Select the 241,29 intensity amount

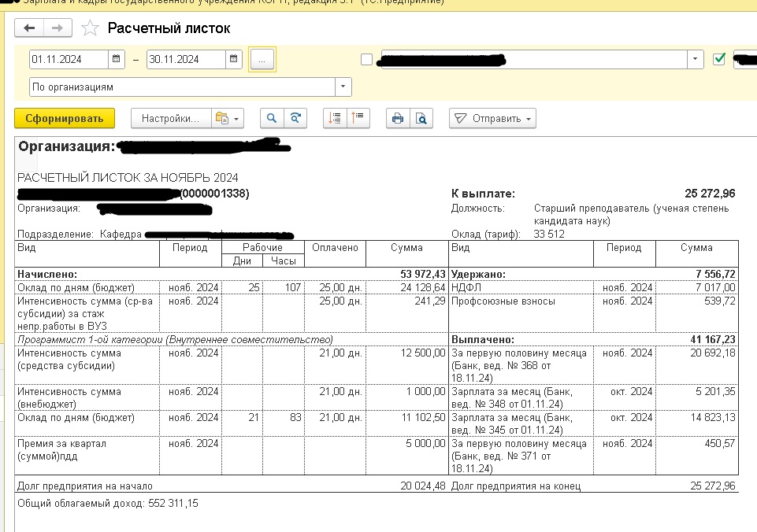point(429,301)
